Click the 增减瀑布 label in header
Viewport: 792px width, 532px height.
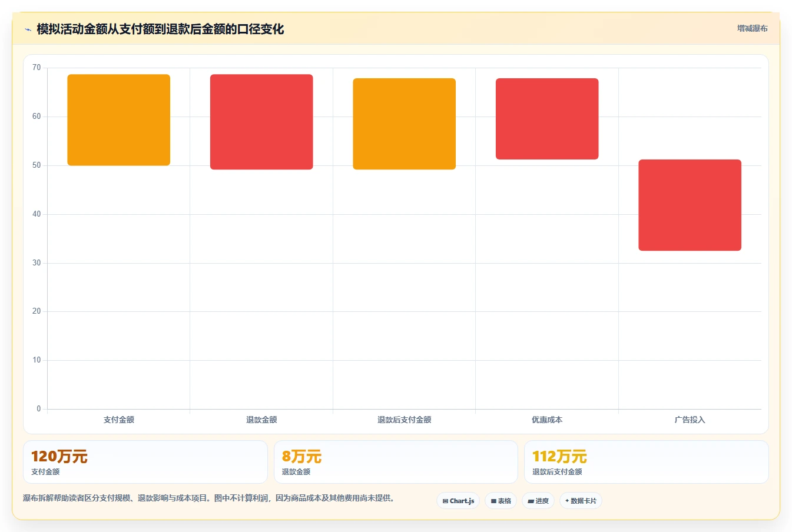pos(752,28)
